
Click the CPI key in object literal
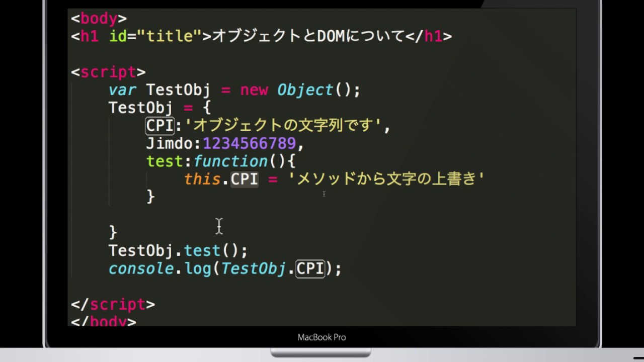point(160,126)
